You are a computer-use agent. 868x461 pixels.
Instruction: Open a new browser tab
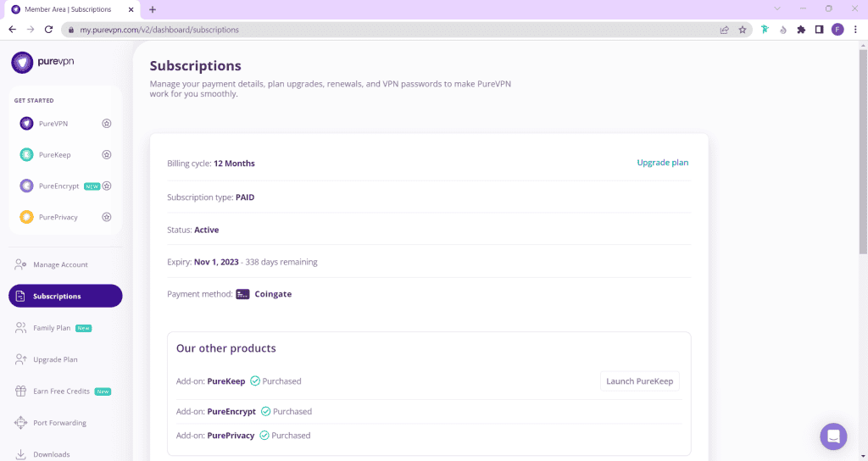(153, 9)
